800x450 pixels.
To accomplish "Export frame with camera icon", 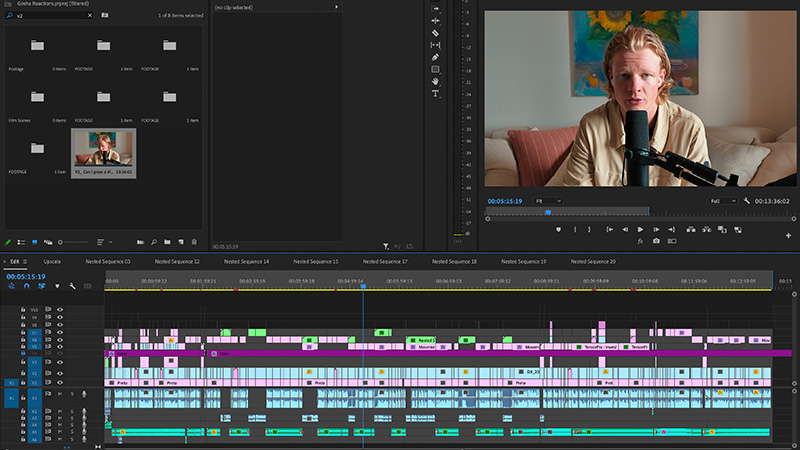I will pyautogui.click(x=656, y=241).
